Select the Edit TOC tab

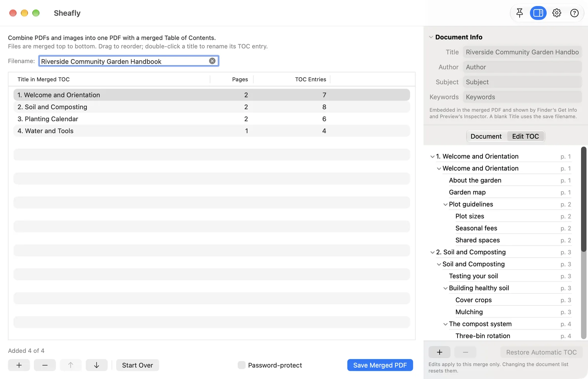coord(526,136)
